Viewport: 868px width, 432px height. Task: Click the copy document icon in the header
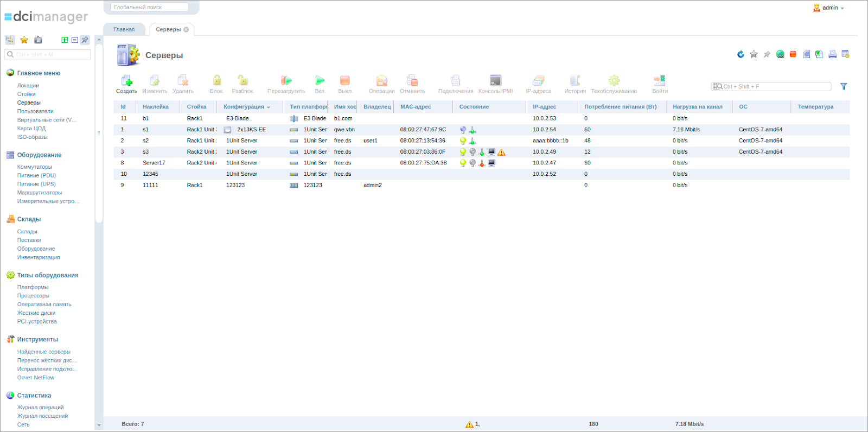pyautogui.click(x=806, y=54)
